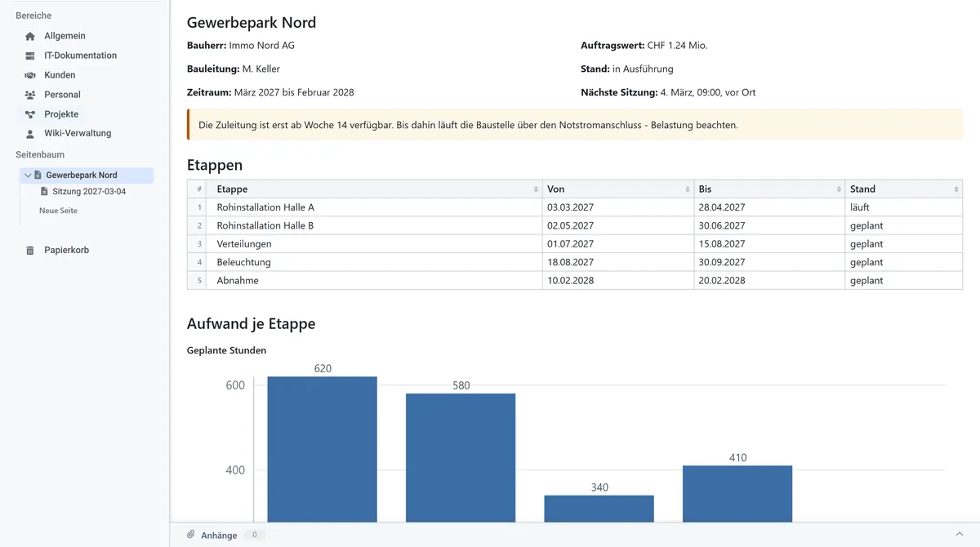Click the date 03.03.2027 in the Von column

tap(618, 207)
